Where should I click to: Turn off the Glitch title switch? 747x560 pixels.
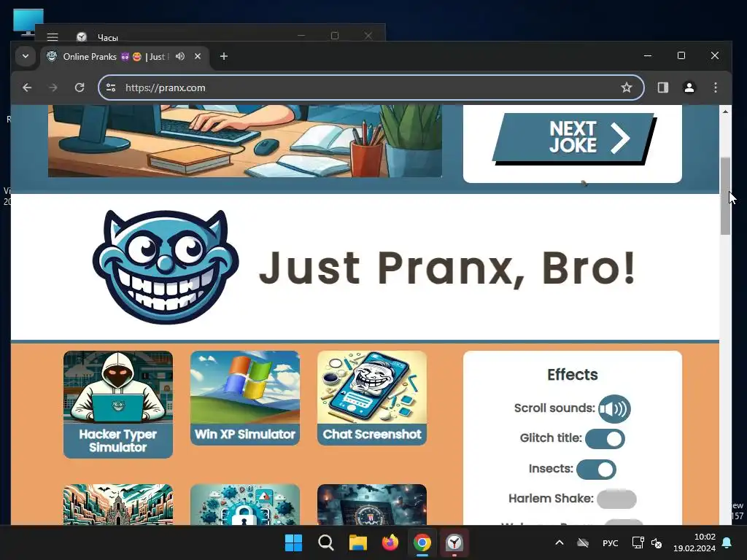pos(605,438)
